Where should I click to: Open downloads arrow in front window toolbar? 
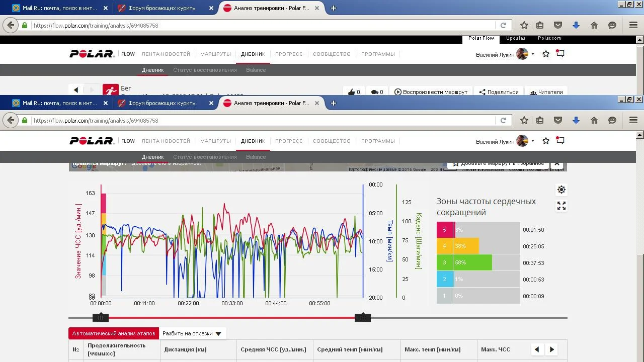[576, 120]
